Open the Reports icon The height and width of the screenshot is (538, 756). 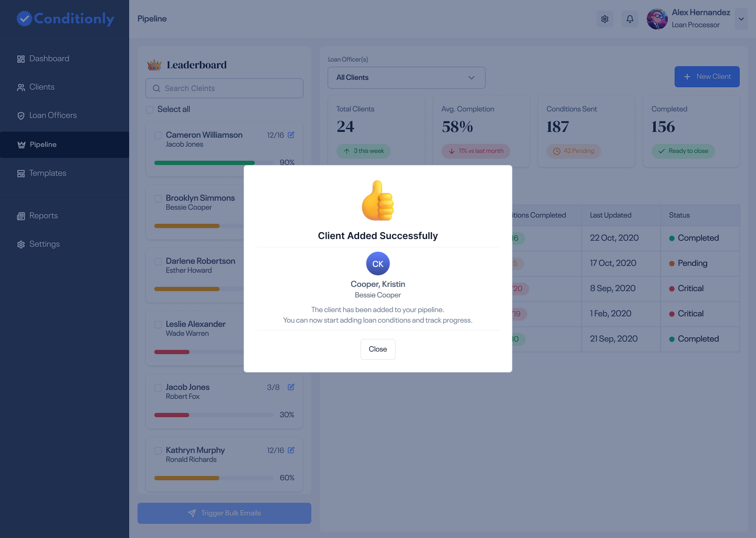tap(21, 215)
